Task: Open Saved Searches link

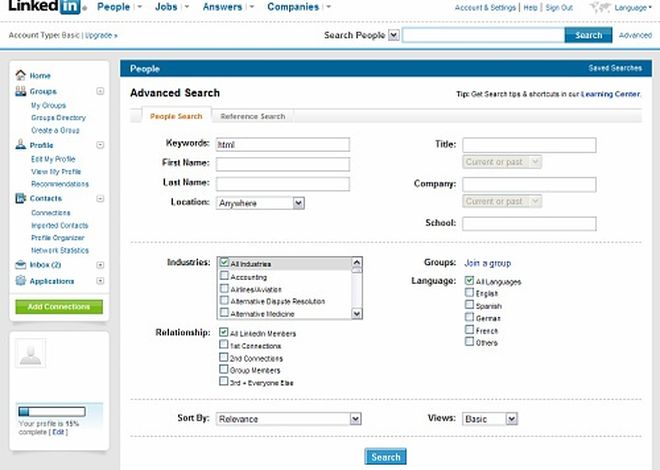Action: (615, 68)
